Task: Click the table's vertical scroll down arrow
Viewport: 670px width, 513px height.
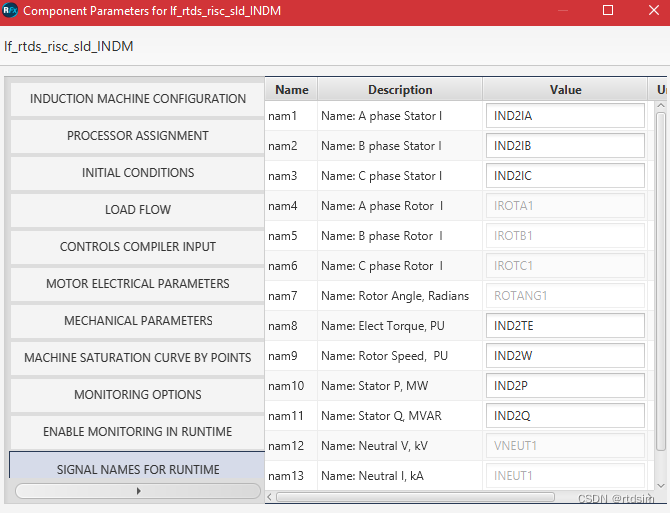Action: 661,486
